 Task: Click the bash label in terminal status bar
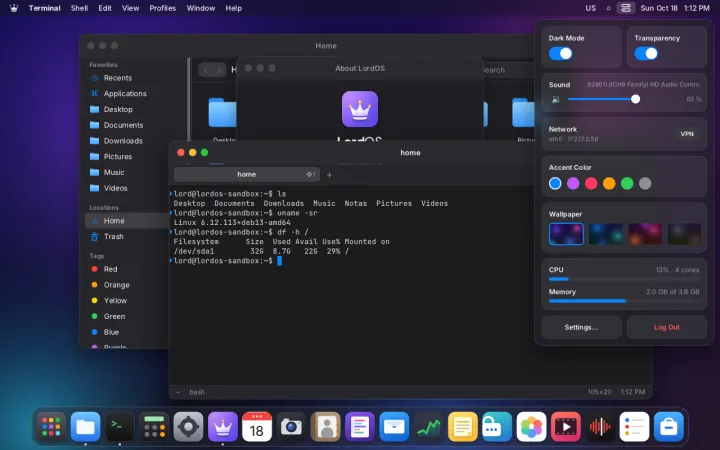coord(197,392)
